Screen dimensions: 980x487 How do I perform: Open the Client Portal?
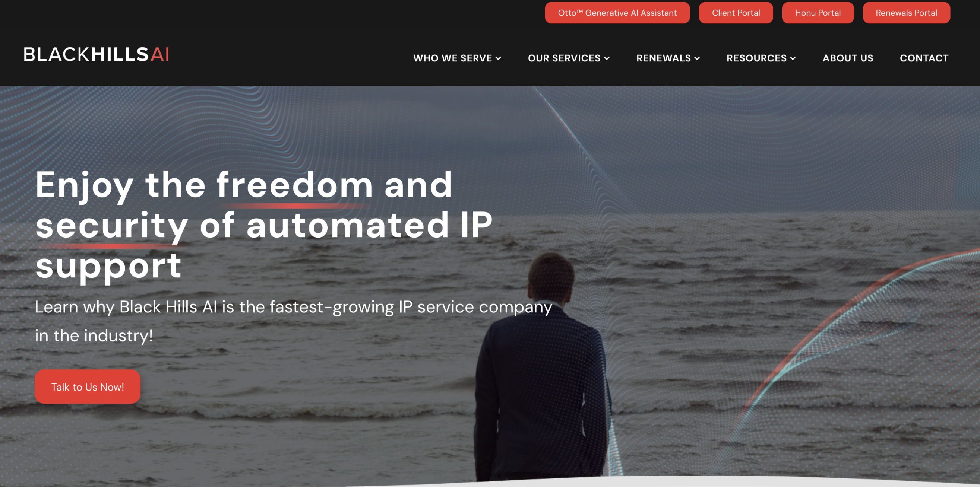click(x=736, y=13)
